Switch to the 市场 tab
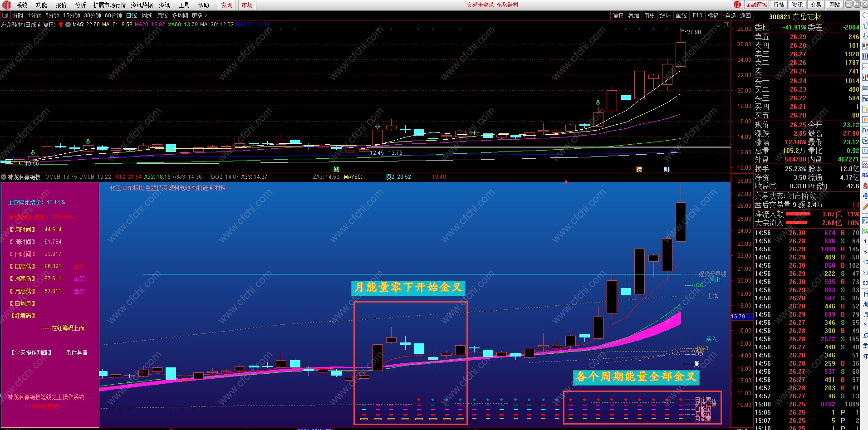Image resolution: width=868 pixels, height=430 pixels. coord(247,5)
